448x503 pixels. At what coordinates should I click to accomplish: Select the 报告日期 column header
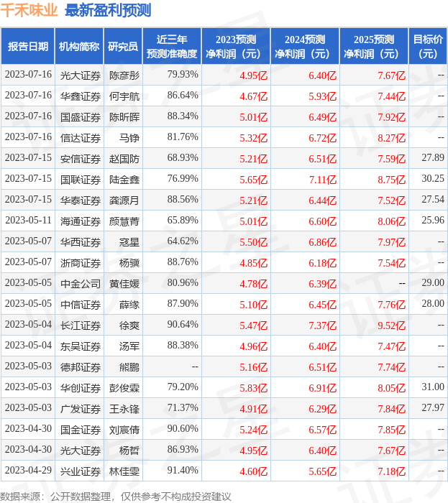28,47
